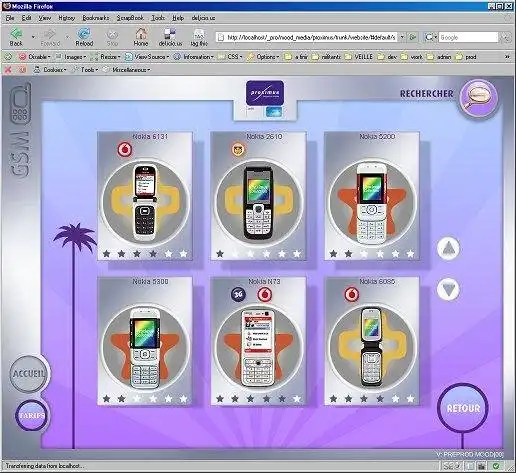This screenshot has width=516, height=473.
Task: Expand the Resize developer dropdown
Action: pyautogui.click(x=106, y=57)
